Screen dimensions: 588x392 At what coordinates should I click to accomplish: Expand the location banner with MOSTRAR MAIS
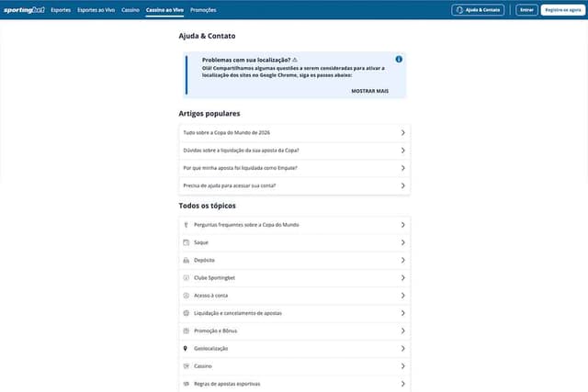click(x=369, y=91)
